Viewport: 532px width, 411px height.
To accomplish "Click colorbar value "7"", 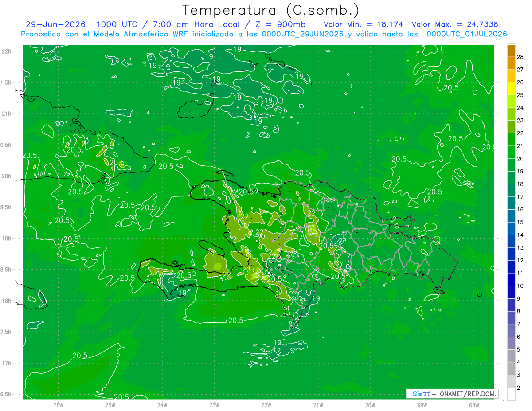I will tap(518, 324).
